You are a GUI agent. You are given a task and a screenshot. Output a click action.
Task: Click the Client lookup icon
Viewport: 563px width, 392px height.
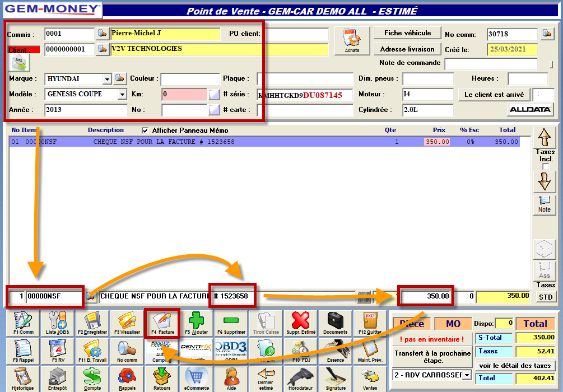[x=103, y=49]
